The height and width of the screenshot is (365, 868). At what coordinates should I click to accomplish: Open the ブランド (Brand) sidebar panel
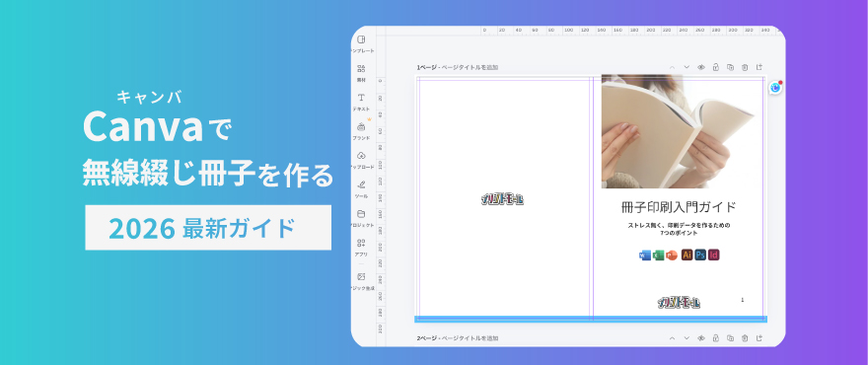361,131
